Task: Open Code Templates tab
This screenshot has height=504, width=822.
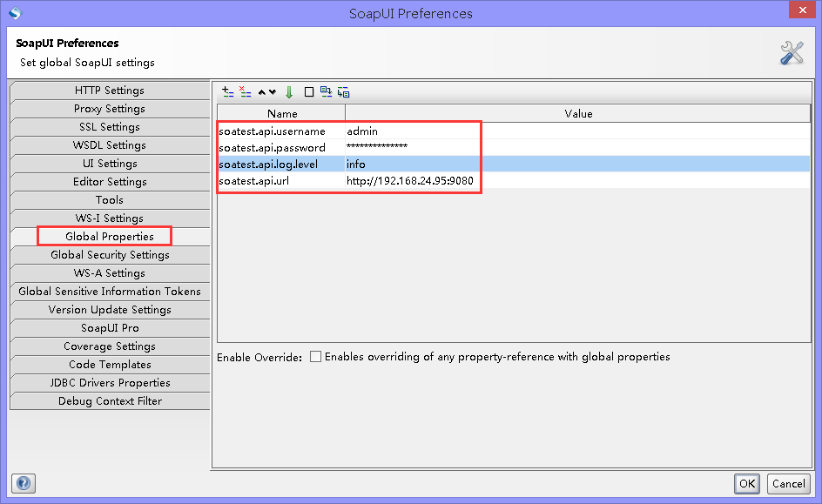Action: click(110, 365)
